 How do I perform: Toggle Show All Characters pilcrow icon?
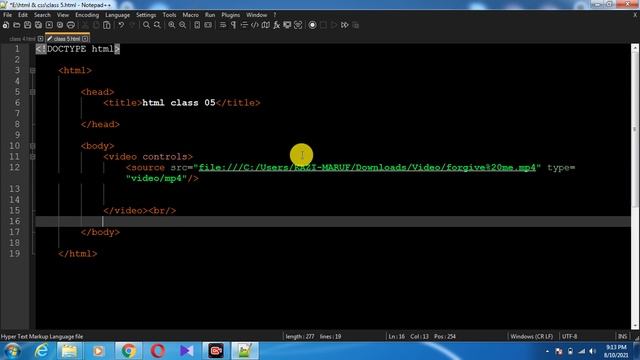tap(233, 25)
